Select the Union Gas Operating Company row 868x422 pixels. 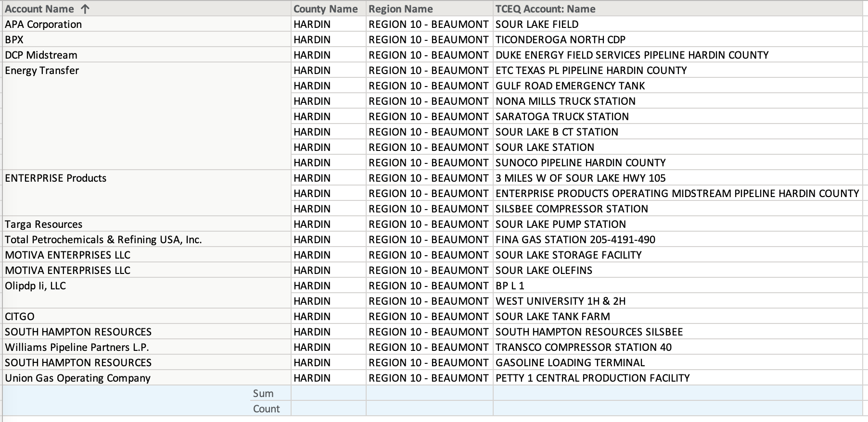point(77,378)
